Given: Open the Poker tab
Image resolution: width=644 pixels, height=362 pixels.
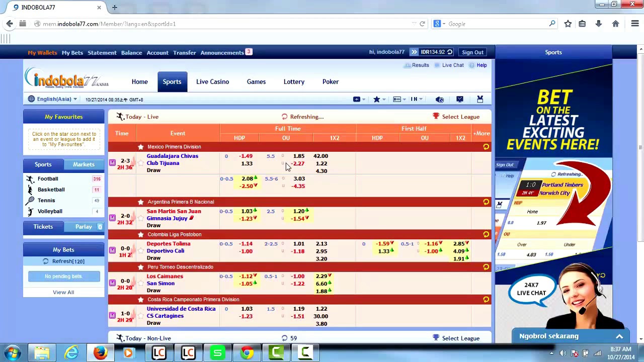Looking at the screenshot, I should point(331,82).
